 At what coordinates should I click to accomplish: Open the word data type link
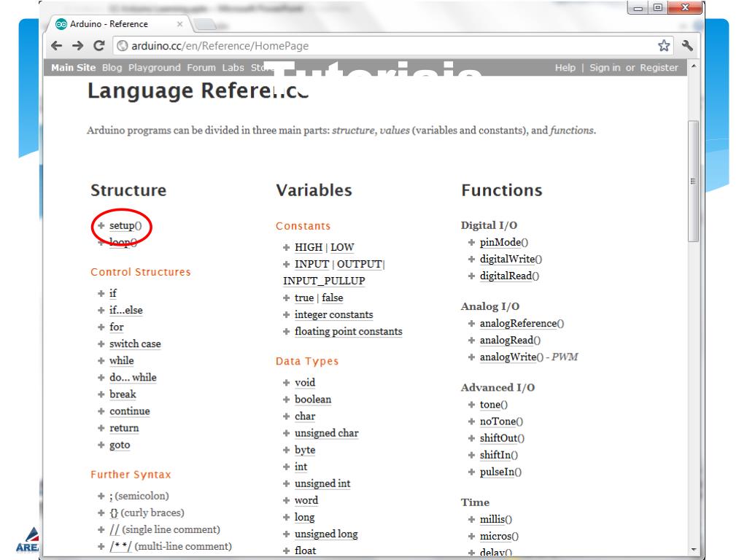(306, 500)
